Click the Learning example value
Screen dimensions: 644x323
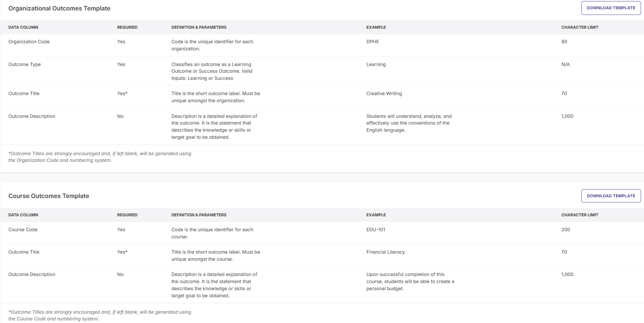pyautogui.click(x=376, y=65)
